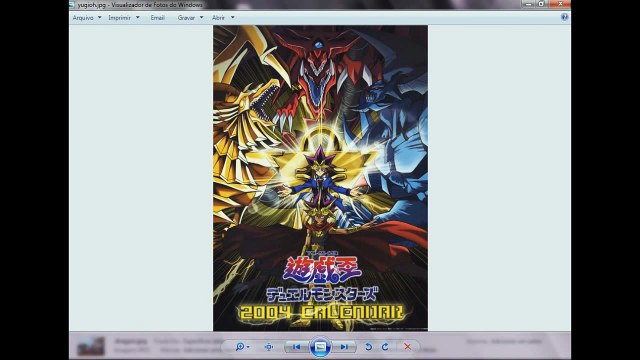Click the Yu-Gi-Oh calendar image
This screenshot has width=640, height=360.
(x=320, y=178)
